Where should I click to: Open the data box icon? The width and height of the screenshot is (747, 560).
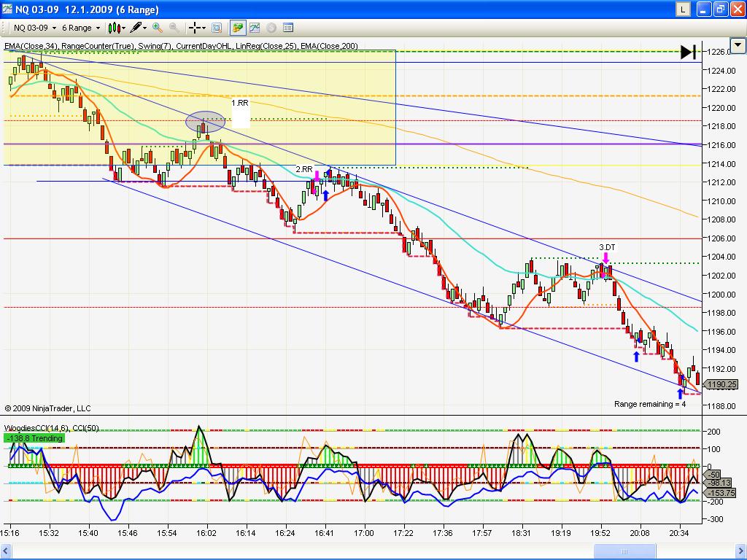[217, 28]
